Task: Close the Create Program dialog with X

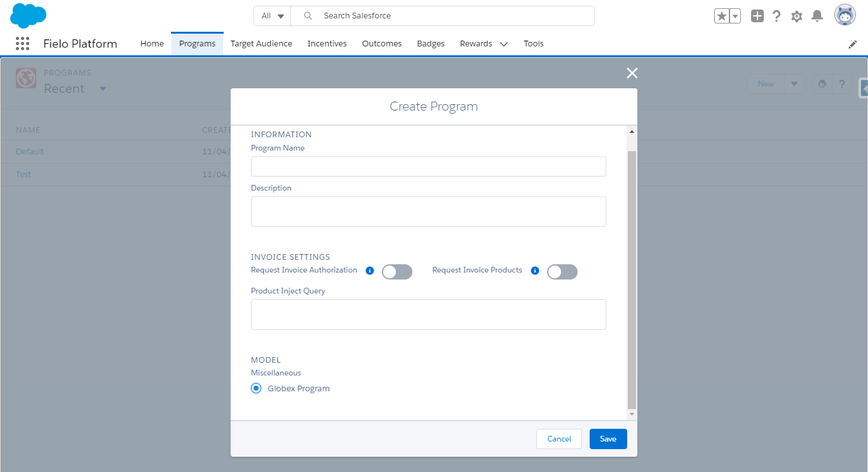Action: tap(632, 73)
